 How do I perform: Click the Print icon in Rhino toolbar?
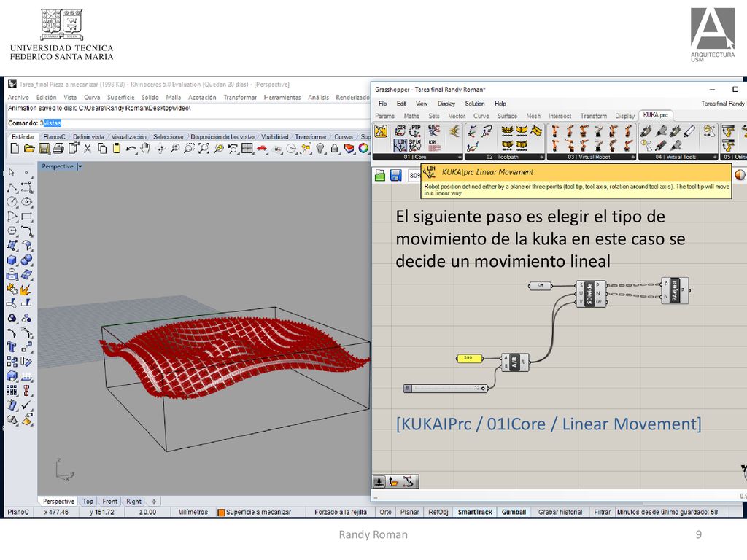(58, 149)
